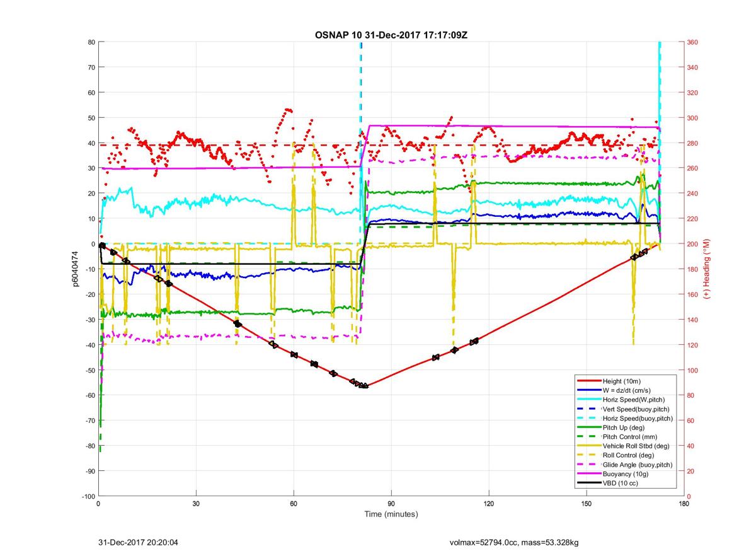The image size is (756, 558).
Task: Click the black tick label "-60"
Action: tap(89, 395)
